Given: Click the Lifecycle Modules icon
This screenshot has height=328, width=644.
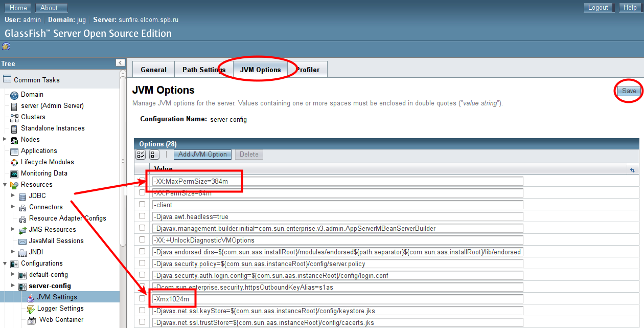Looking at the screenshot, I should click(14, 162).
